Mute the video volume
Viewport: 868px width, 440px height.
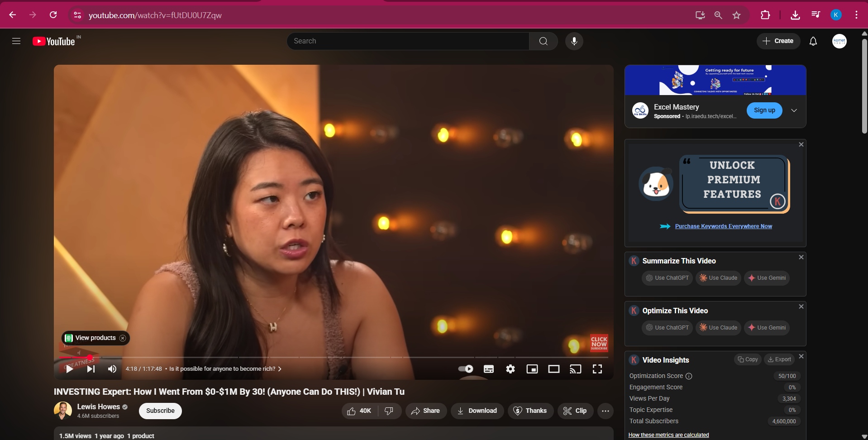(x=112, y=369)
